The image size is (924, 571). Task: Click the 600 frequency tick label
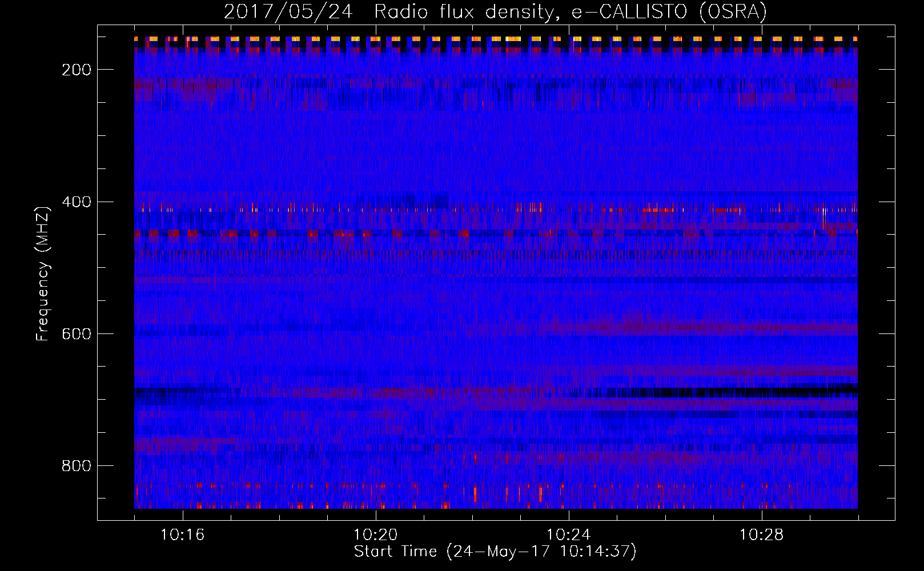coord(77,334)
